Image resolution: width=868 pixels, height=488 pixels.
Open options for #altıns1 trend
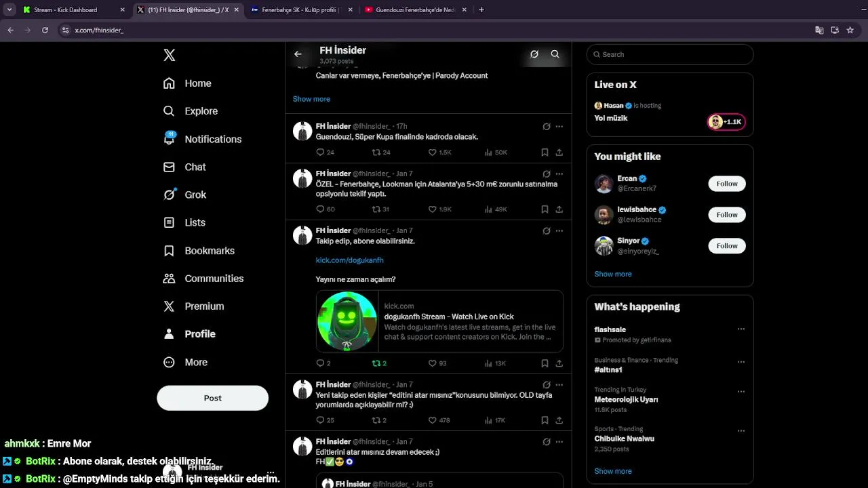pos(741,362)
